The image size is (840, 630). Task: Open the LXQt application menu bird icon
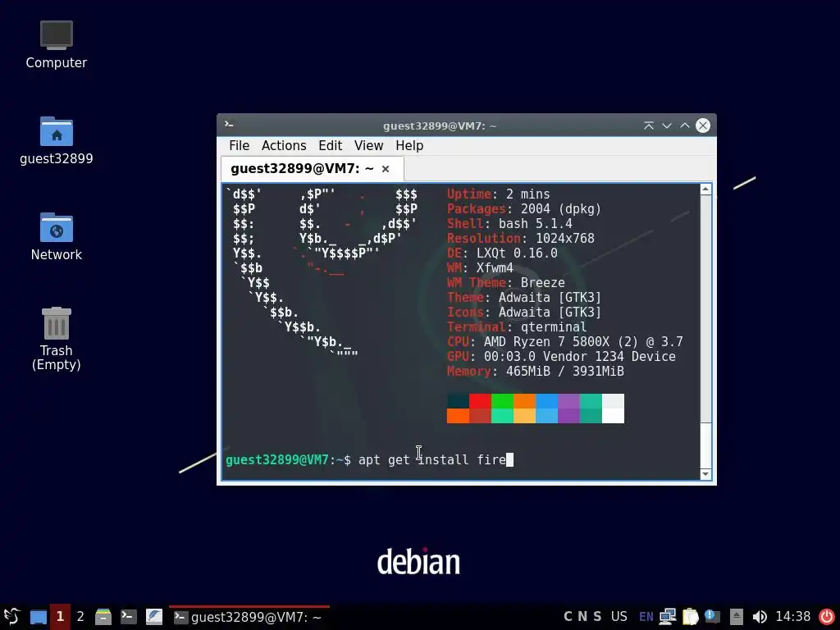click(x=11, y=617)
